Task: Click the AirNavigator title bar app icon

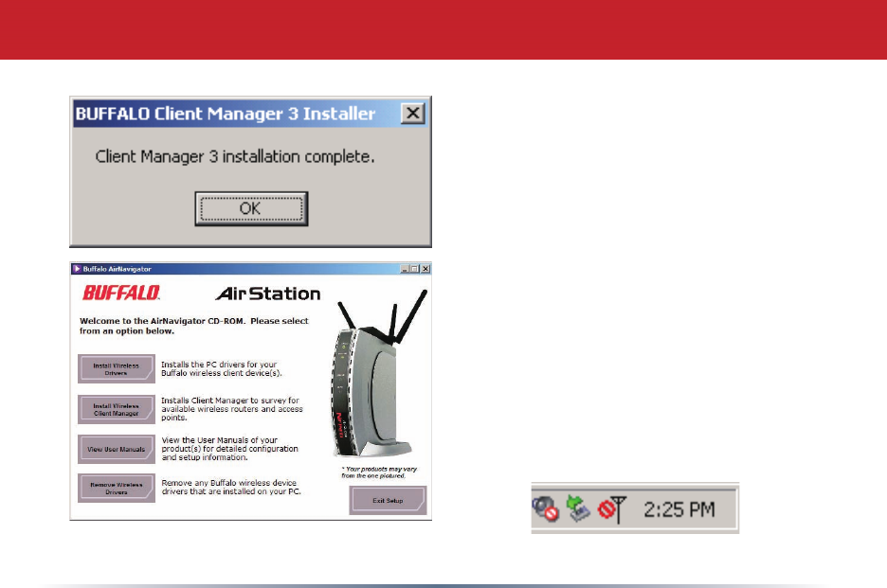Action: pos(77,269)
